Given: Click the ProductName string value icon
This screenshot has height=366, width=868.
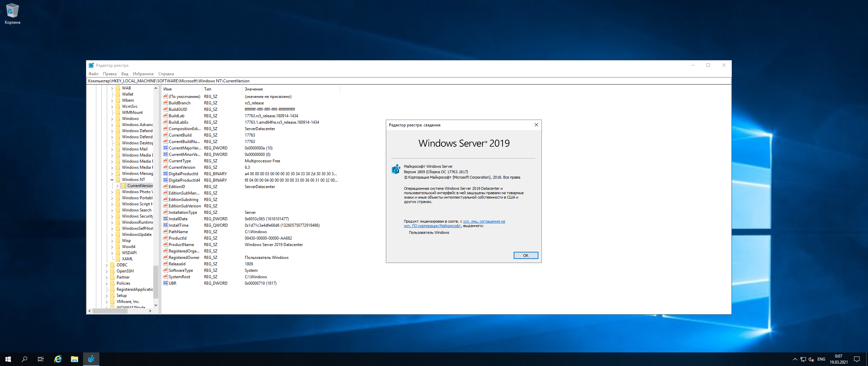Looking at the screenshot, I should pos(165,245).
